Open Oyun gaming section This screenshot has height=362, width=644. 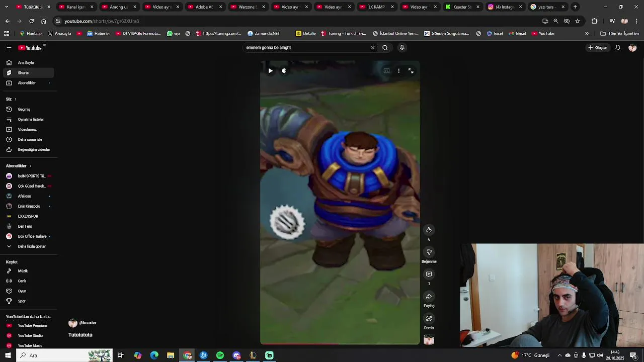[28, 291]
